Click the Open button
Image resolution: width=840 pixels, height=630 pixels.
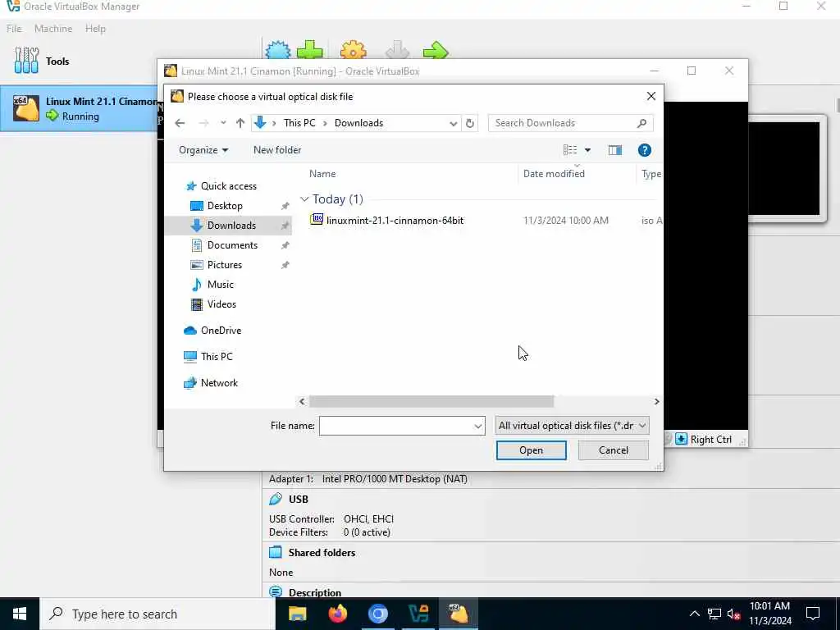click(x=531, y=450)
